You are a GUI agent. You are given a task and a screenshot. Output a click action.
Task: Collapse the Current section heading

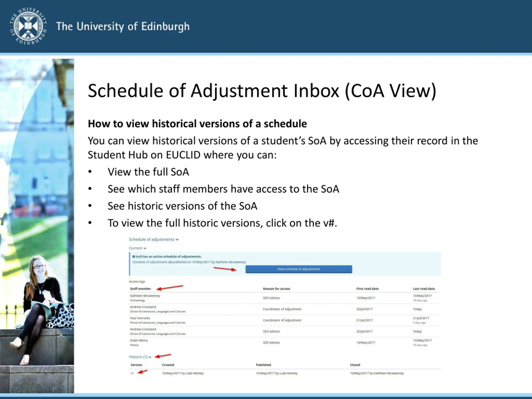coord(136,248)
